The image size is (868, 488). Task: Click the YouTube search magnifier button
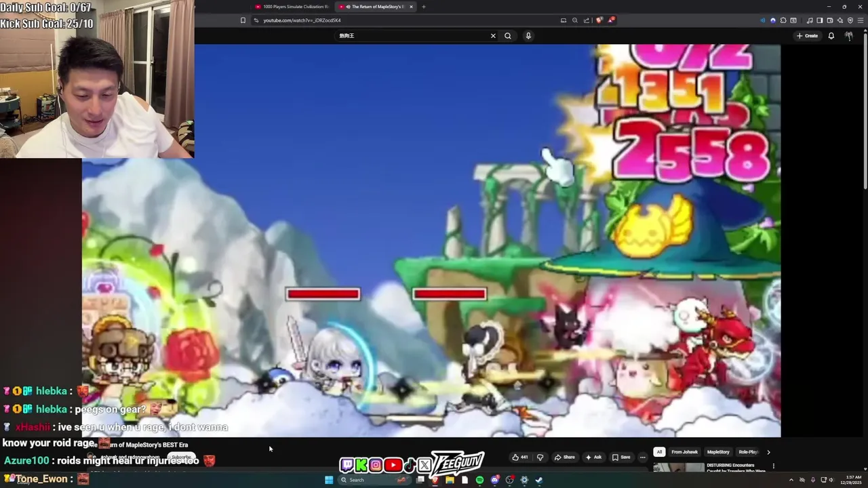point(508,36)
